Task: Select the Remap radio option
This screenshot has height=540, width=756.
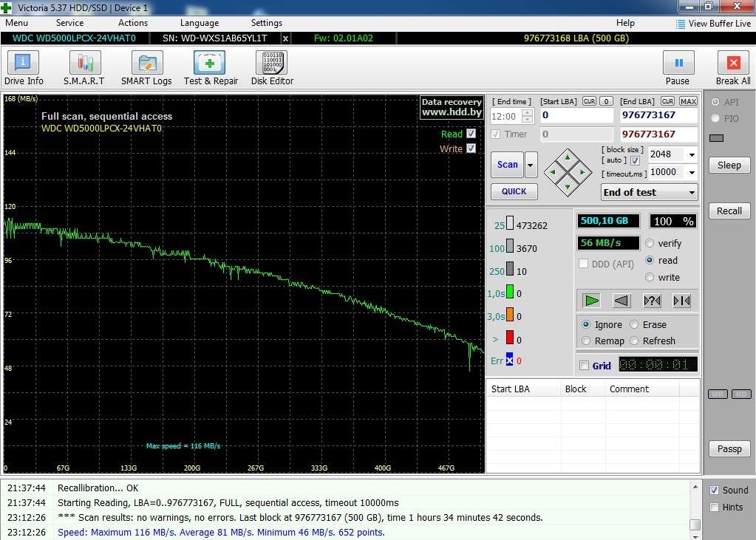Action: tap(587, 341)
